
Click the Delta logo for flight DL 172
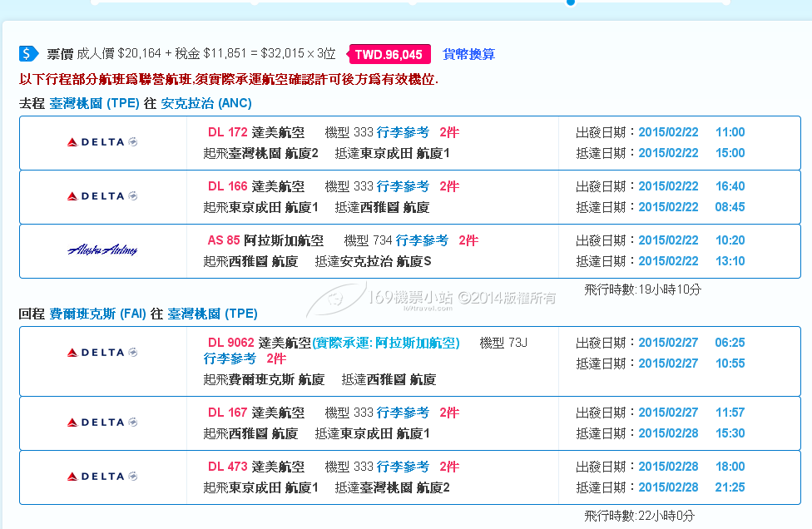(x=102, y=142)
